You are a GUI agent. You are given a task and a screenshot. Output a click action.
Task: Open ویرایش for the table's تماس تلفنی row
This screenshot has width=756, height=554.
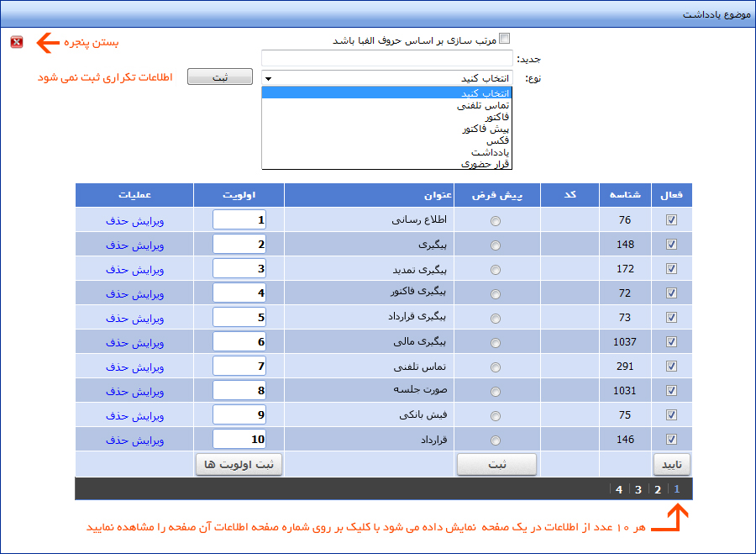pos(148,367)
